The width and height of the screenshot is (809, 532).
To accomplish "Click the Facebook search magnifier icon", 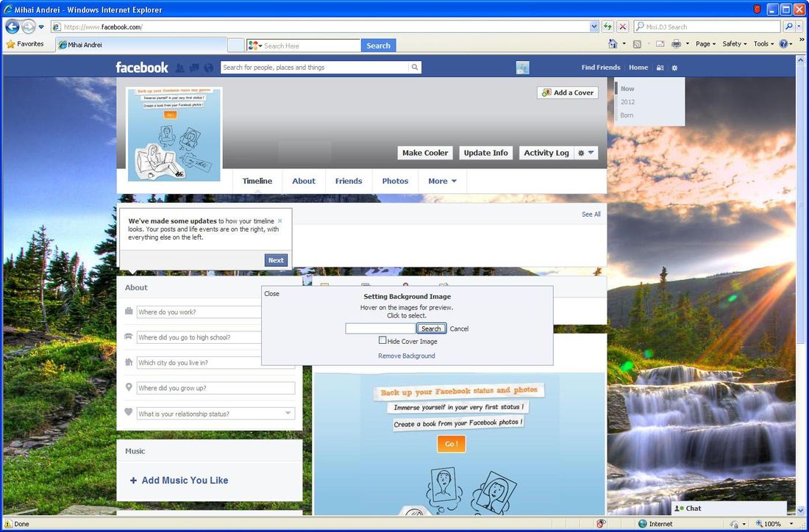I will (414, 67).
